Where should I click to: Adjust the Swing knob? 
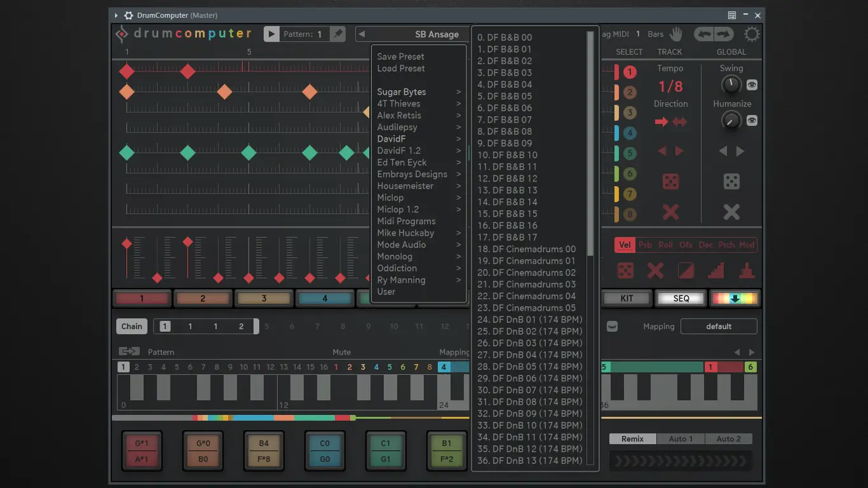click(x=731, y=85)
